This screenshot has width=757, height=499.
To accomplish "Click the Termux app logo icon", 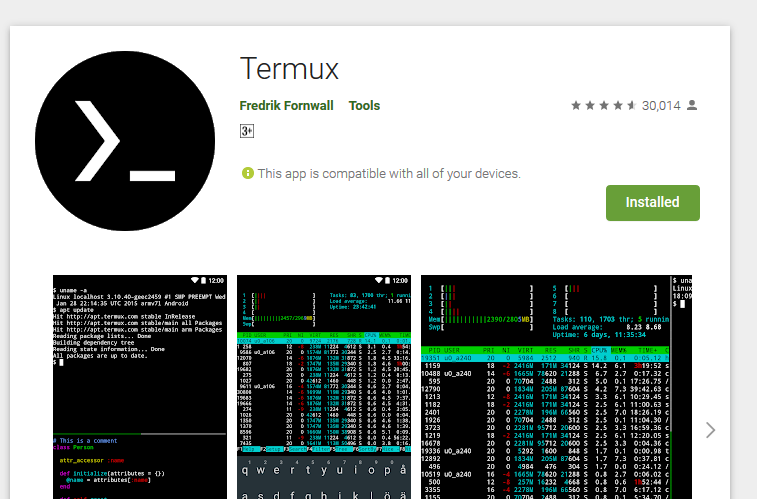I will click(125, 141).
